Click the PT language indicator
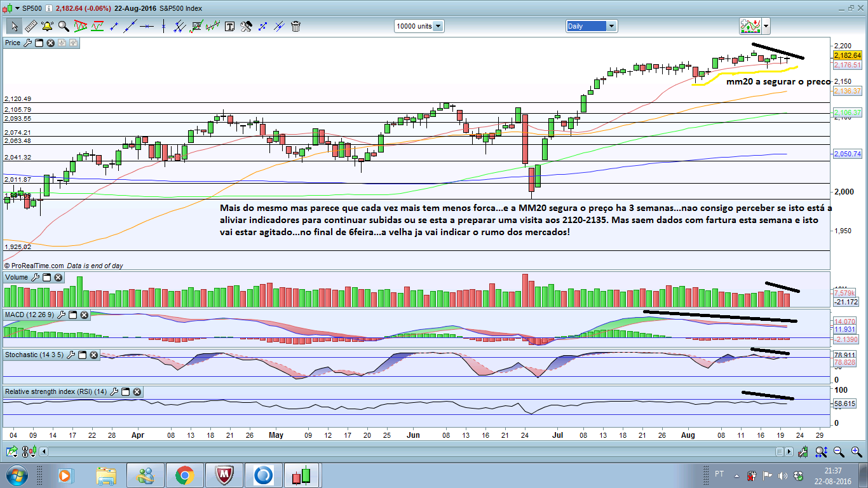The height and width of the screenshot is (488, 868). (x=719, y=474)
